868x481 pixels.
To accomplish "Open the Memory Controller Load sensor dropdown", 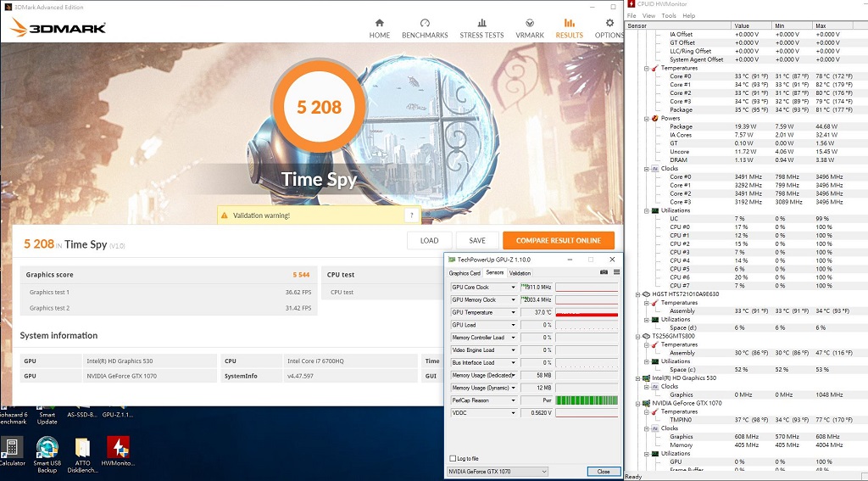I will (513, 338).
